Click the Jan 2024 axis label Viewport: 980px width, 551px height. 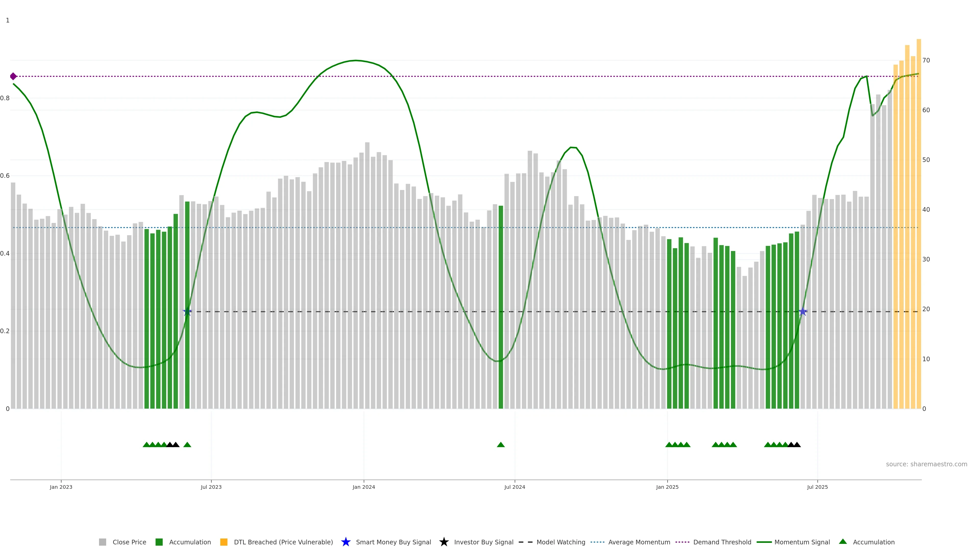364,487
